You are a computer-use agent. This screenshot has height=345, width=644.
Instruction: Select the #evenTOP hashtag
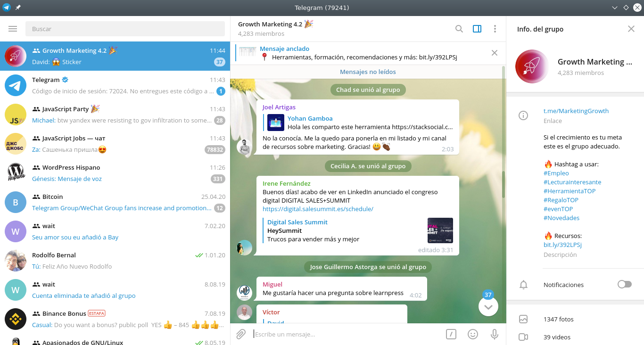558,209
